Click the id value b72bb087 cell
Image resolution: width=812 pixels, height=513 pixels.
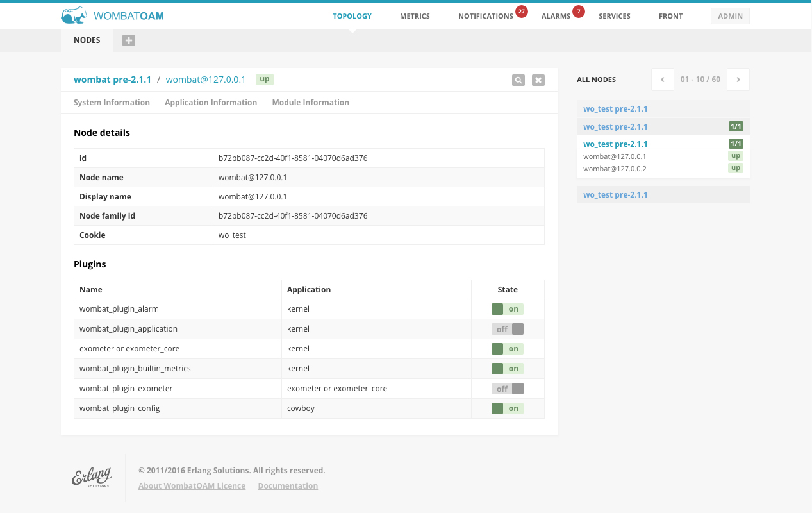[379, 158]
